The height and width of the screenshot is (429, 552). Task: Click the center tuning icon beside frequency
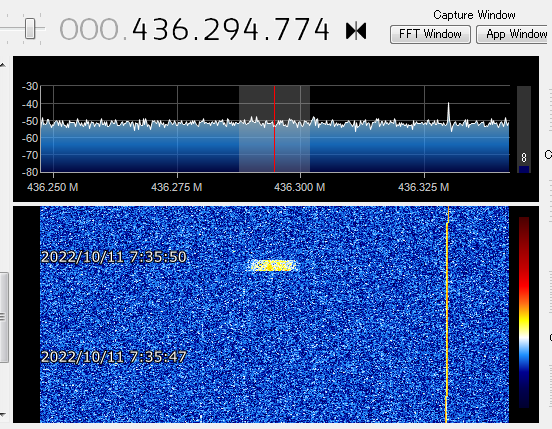point(356,31)
